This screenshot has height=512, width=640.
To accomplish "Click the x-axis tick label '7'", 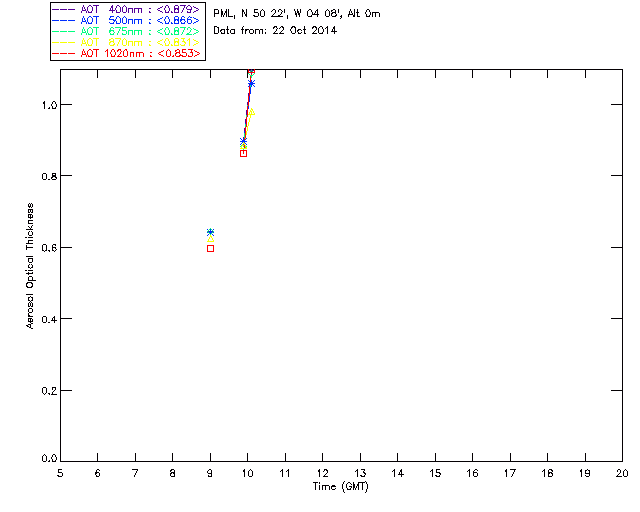I will [135, 473].
